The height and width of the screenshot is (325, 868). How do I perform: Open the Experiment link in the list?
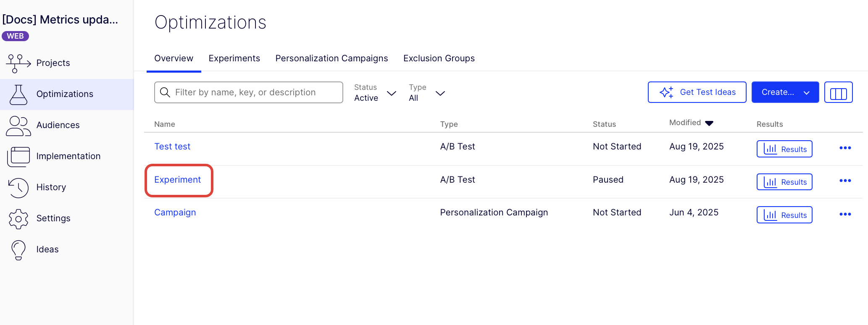pyautogui.click(x=177, y=180)
